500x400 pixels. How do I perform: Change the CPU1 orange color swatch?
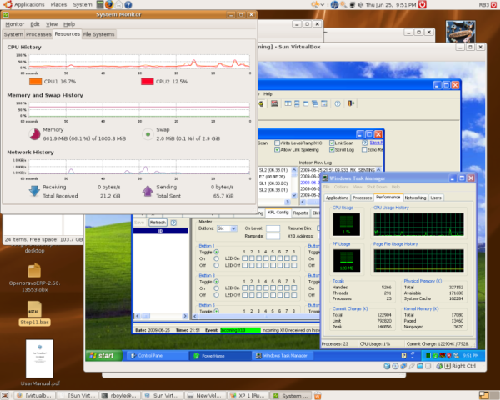coord(35,81)
